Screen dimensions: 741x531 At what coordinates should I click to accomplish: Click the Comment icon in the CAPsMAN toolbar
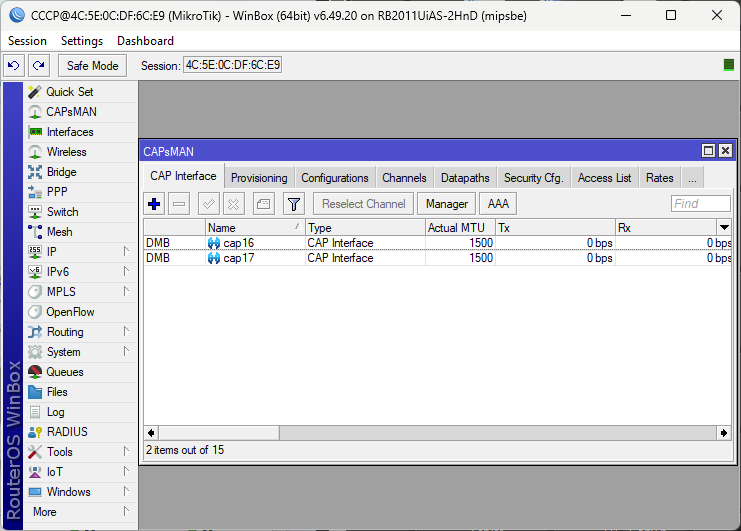263,204
